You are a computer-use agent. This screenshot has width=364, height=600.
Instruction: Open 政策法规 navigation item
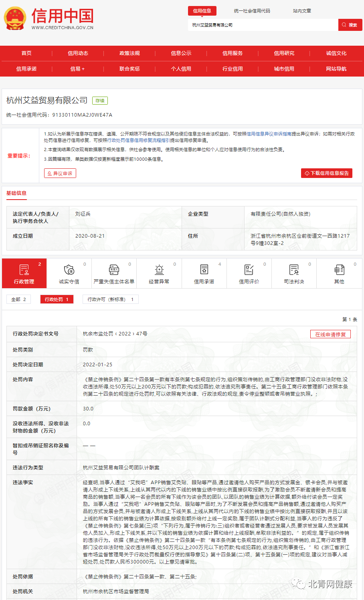(x=129, y=53)
